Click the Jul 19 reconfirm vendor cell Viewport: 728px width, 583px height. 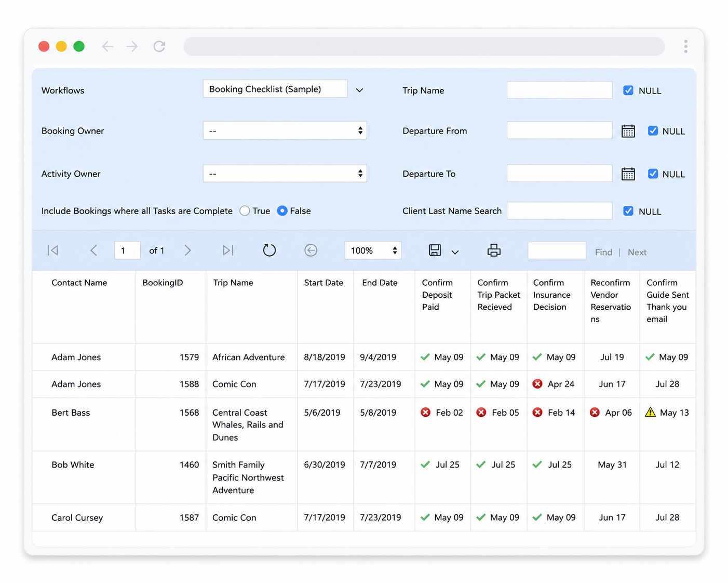612,357
